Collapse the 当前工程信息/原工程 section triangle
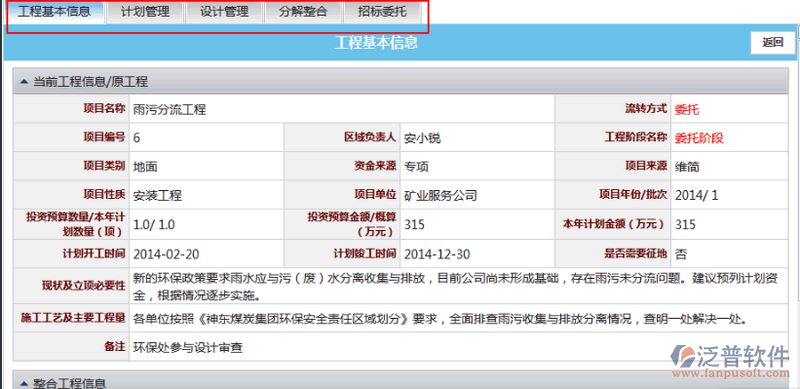Screen dimensions: 800x389 click(23, 82)
